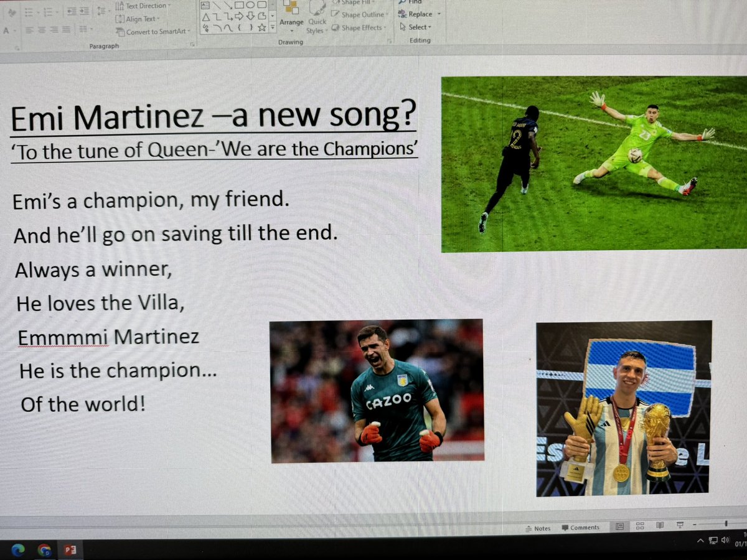Apply center text alignment

pyautogui.click(x=43, y=30)
